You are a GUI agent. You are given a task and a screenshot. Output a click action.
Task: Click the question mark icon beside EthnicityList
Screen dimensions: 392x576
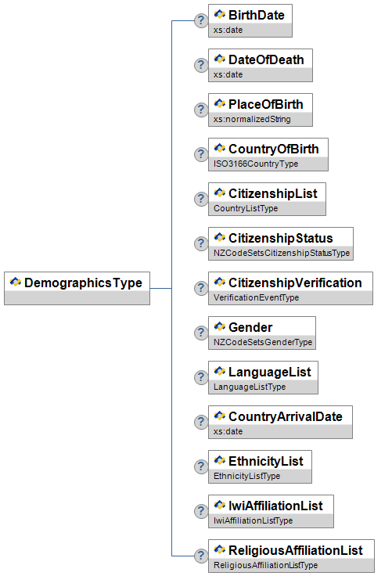201,466
